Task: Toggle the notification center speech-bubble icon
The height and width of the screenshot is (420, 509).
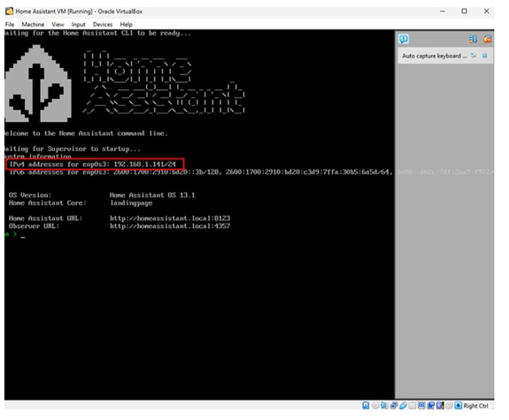Action: tap(404, 39)
